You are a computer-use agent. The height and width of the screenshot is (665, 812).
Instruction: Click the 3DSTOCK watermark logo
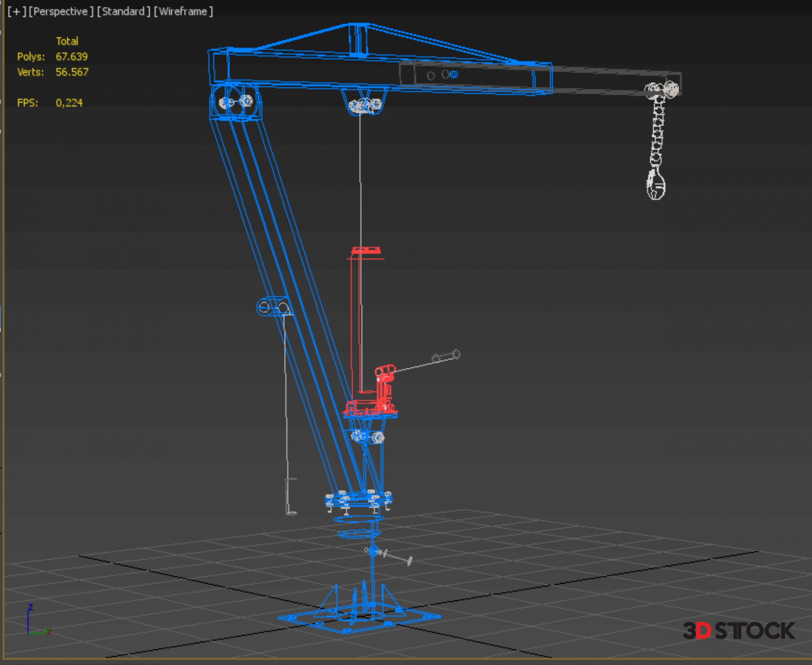click(738, 631)
